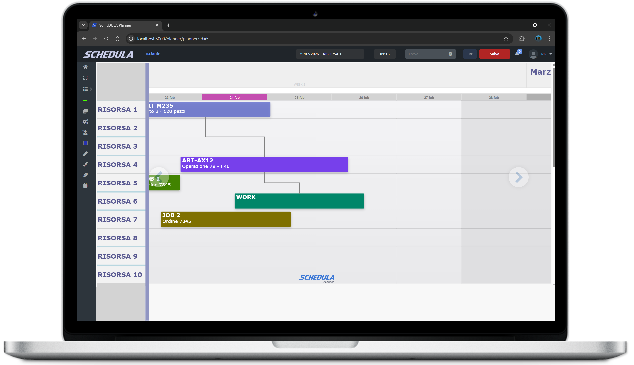Select the purple ART-AX12 task bar
This screenshot has height=365, width=634.
264,164
